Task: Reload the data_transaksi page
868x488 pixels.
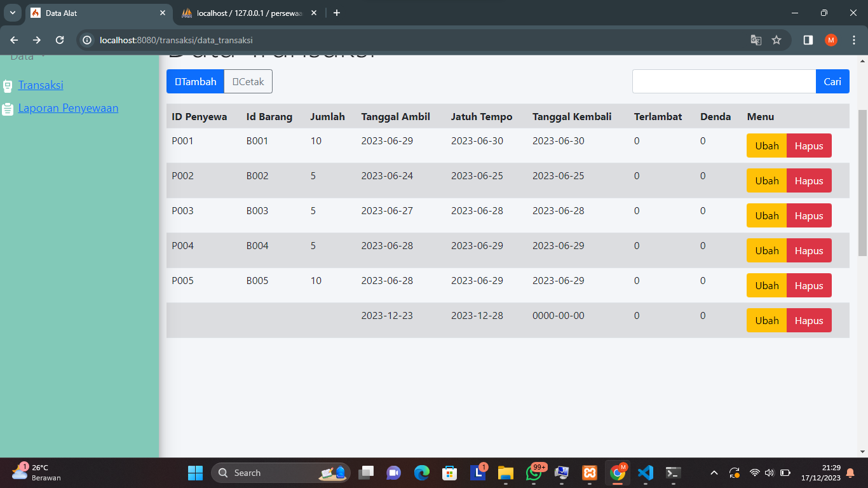Action: coord(60,40)
